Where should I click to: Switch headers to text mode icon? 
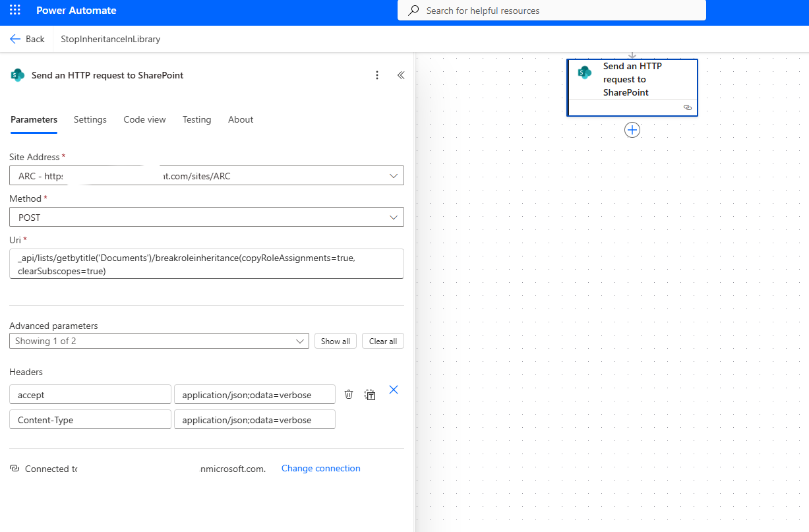[x=371, y=395]
